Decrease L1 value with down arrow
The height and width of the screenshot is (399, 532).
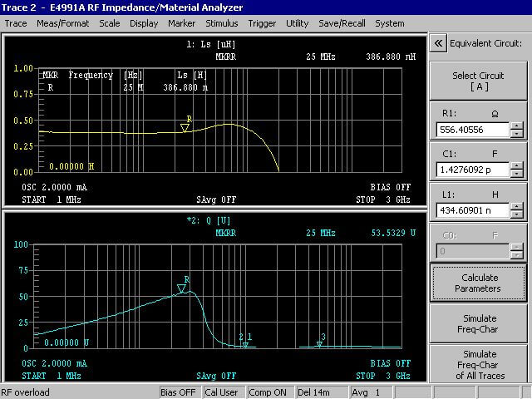[x=517, y=214]
